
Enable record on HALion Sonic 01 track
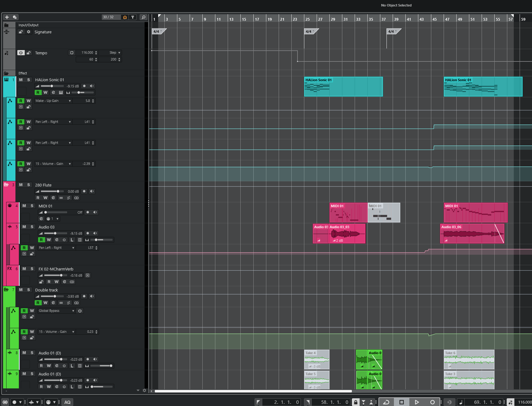[84, 86]
